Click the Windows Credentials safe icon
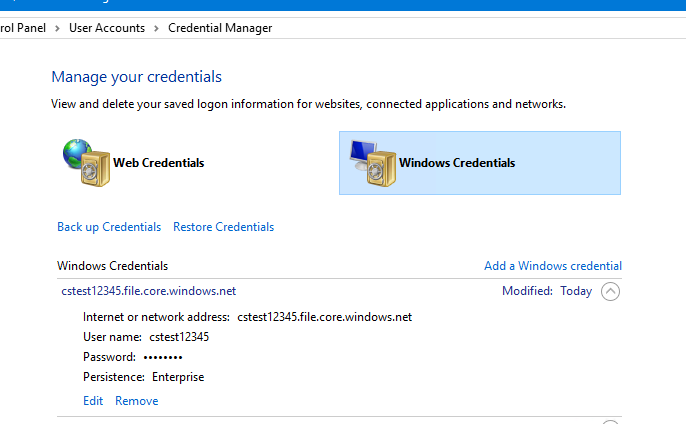Viewport: 686px width, 424px height. point(373,163)
